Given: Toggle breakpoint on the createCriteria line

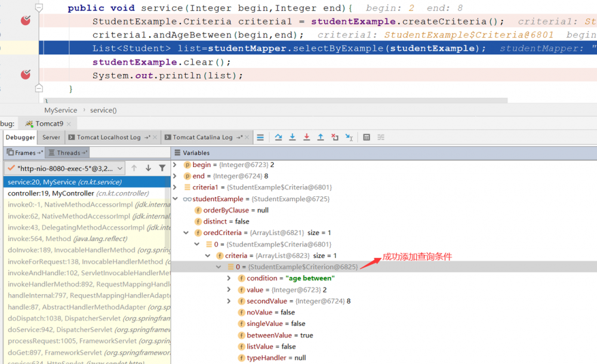Looking at the screenshot, I should (x=25, y=21).
